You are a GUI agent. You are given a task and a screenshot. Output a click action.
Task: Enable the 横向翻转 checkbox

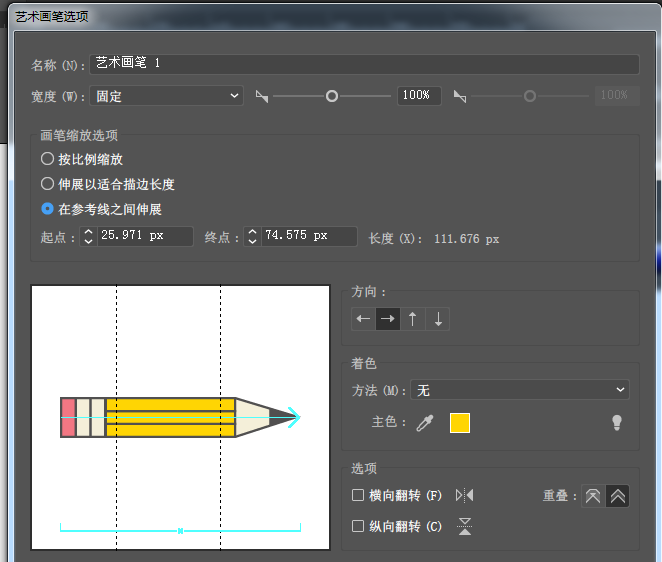[x=358, y=495]
